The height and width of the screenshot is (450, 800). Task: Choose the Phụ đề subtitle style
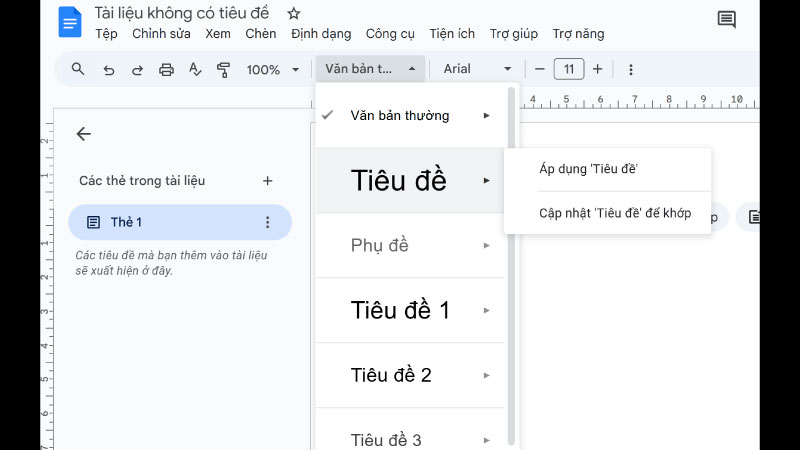(x=410, y=245)
